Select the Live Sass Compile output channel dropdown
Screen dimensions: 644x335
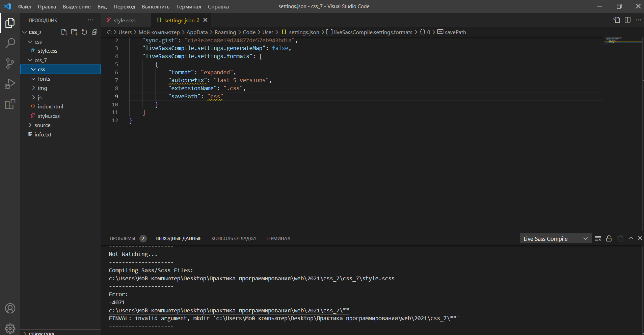click(556, 239)
